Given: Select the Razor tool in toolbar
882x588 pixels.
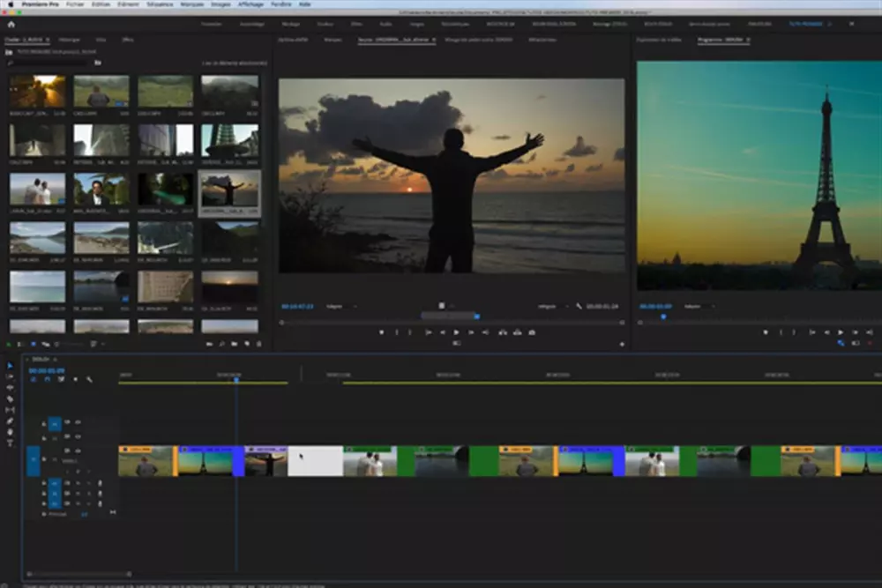Looking at the screenshot, I should click(x=11, y=398).
